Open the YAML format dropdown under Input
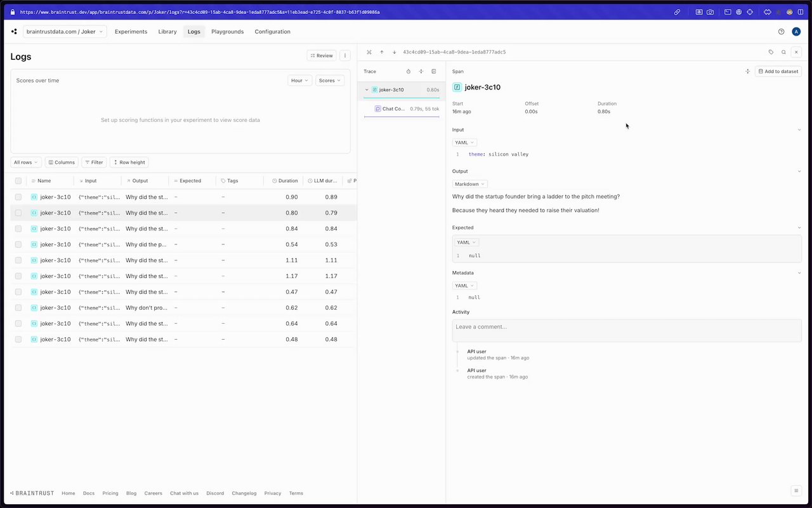Screen dimensions: 812x508 (x=464, y=143)
